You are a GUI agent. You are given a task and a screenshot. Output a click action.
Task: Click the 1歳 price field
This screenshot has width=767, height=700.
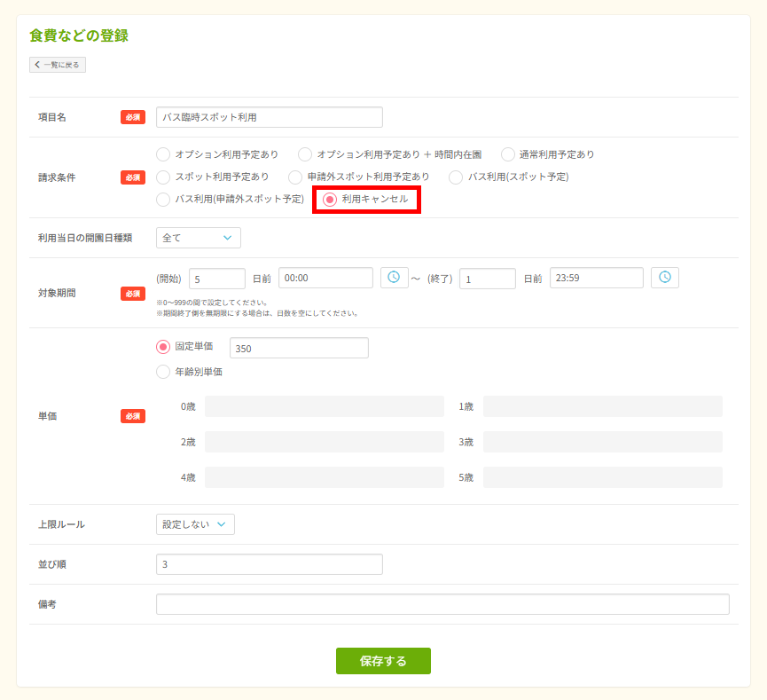point(603,406)
